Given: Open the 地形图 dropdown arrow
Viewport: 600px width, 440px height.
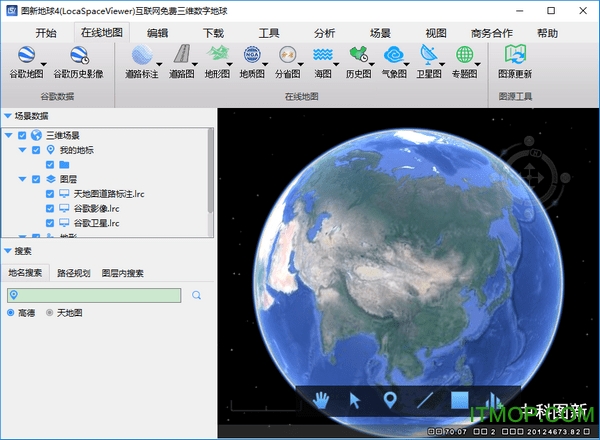Looking at the screenshot, I should coord(230,64).
